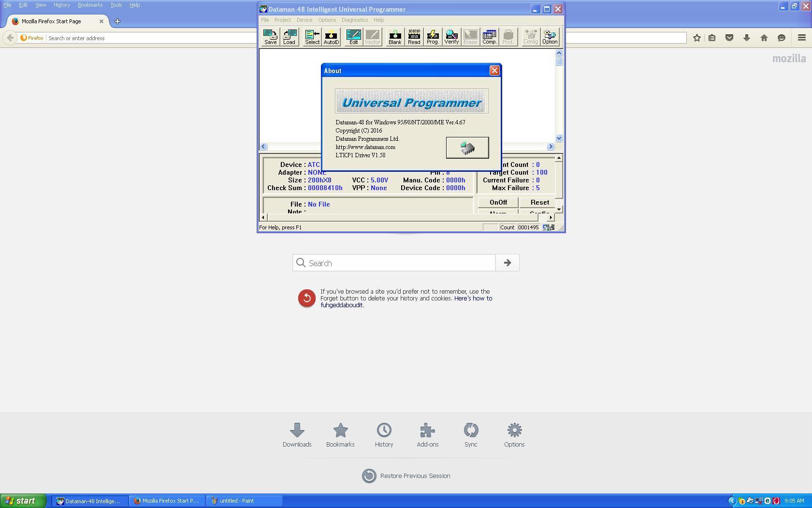Image resolution: width=812 pixels, height=508 pixels.
Task: Click the Verify toolbar icon
Action: (x=451, y=37)
